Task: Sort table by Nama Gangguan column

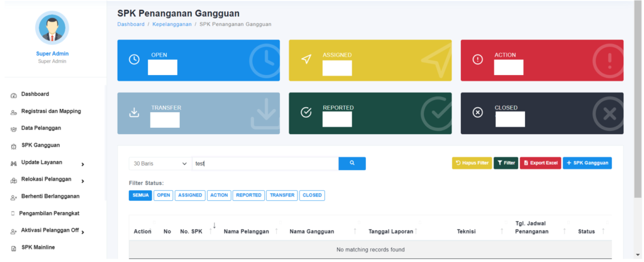Action: point(312,232)
